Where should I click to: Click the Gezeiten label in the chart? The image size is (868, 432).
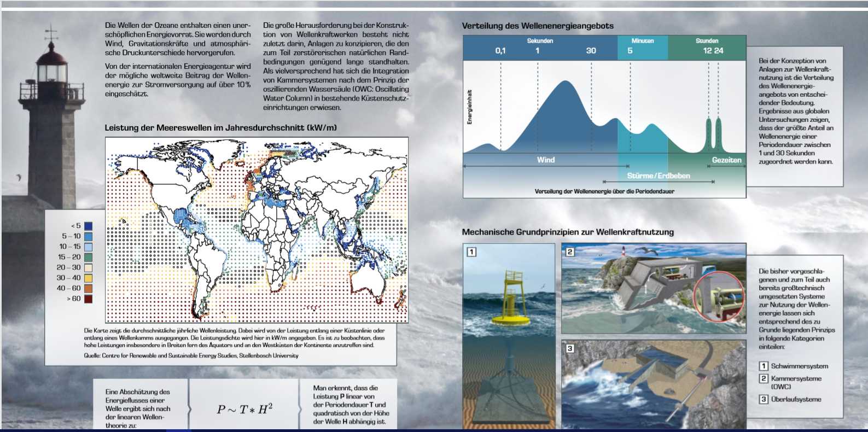[726, 160]
